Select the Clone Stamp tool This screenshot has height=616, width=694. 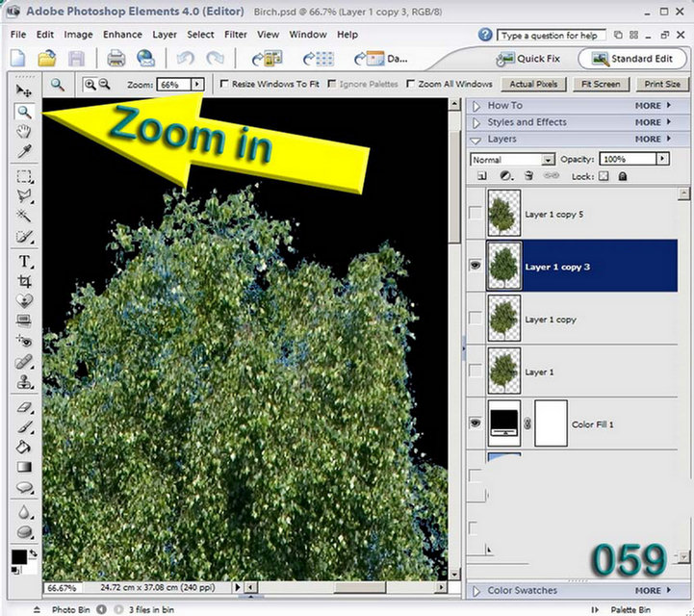click(24, 381)
